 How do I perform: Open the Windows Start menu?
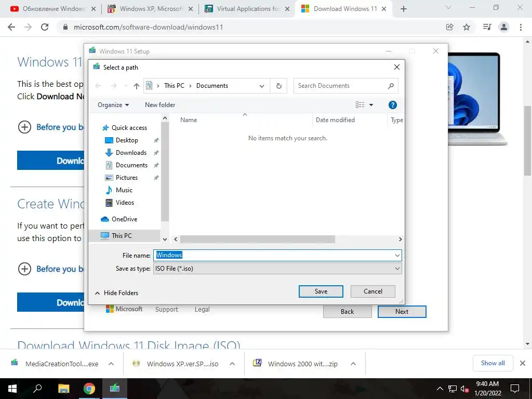12,389
